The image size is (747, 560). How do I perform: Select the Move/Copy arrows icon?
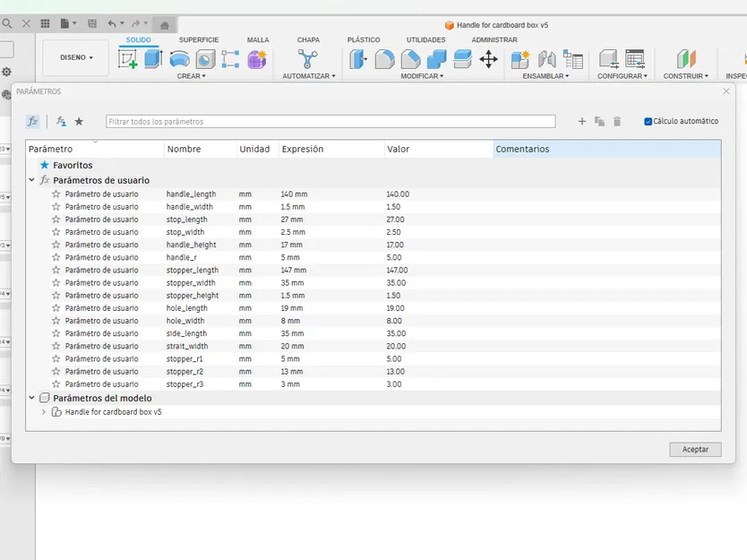pos(488,59)
